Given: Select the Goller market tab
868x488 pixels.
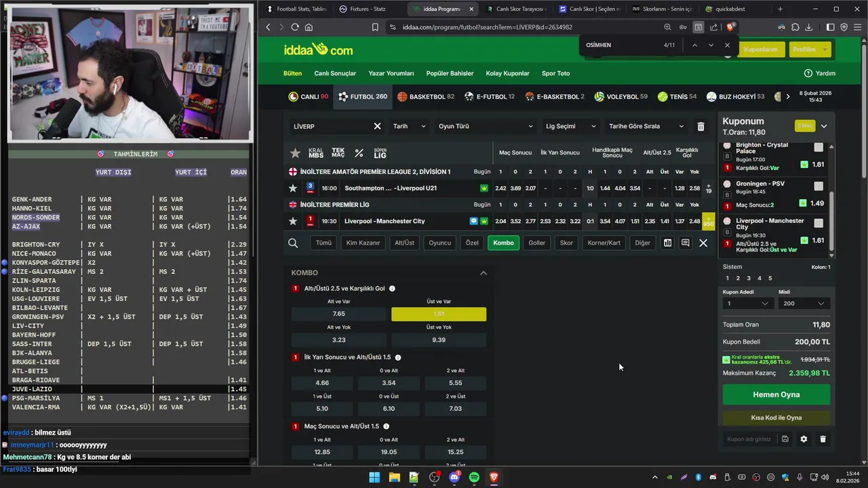Looking at the screenshot, I should coord(537,243).
